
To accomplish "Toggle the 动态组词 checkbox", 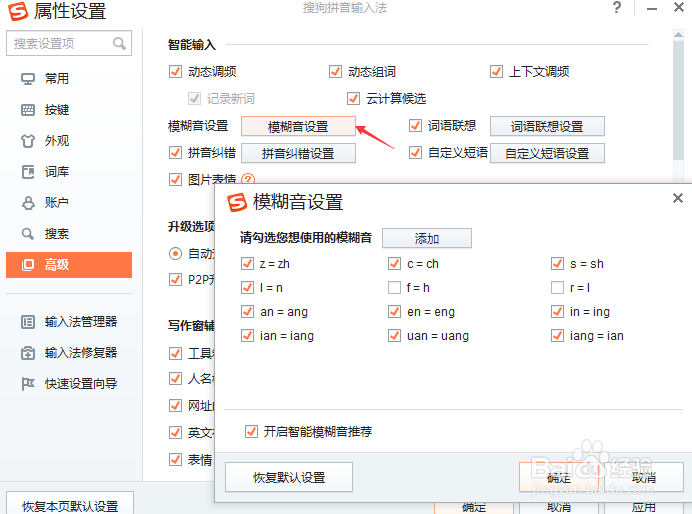I will 335,71.
